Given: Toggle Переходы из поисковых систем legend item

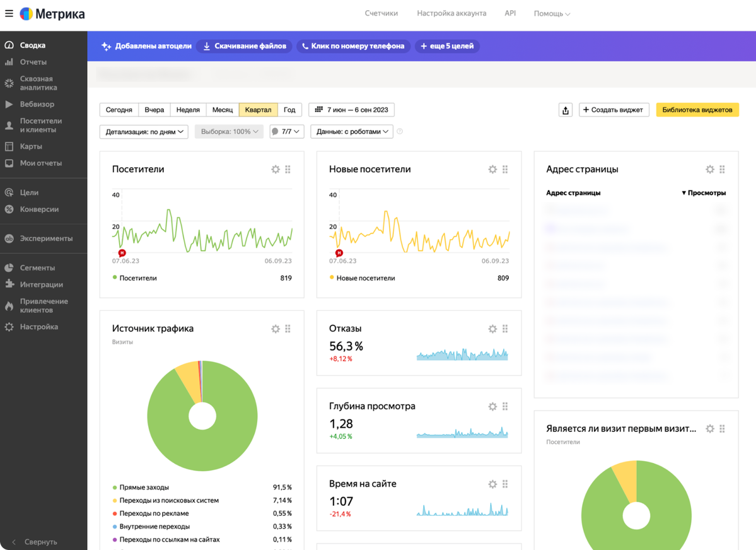Looking at the screenshot, I should tap(165, 500).
